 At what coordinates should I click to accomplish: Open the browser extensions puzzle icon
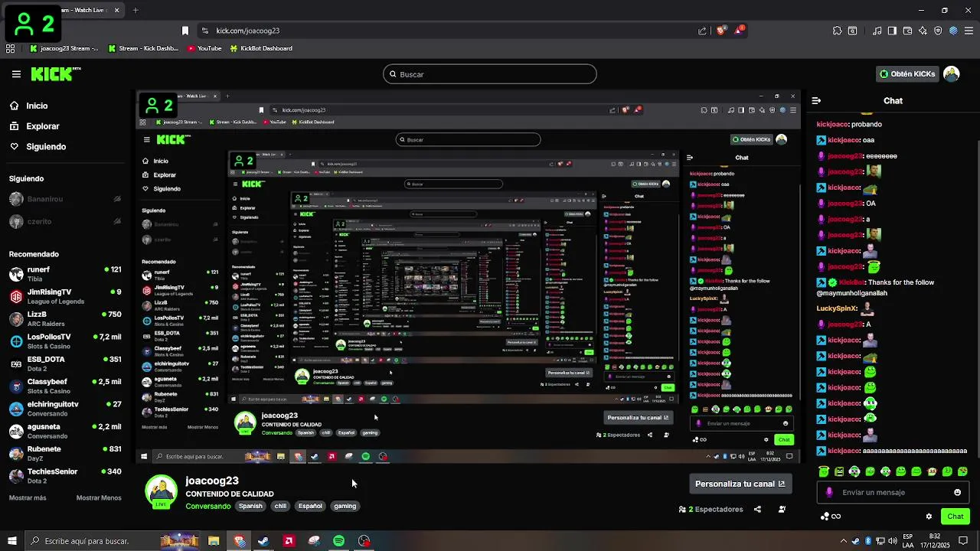point(837,31)
